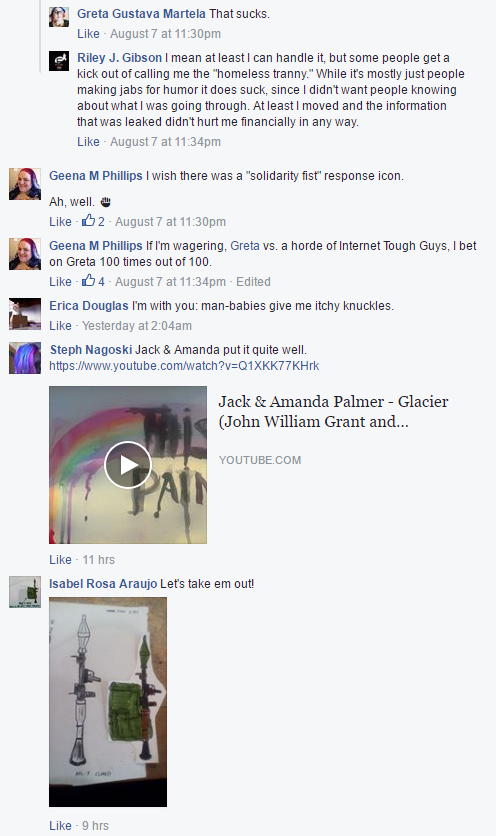This screenshot has width=496, height=836.
Task: Play the Jack & Amanda Palmer video
Action: pyautogui.click(x=128, y=465)
